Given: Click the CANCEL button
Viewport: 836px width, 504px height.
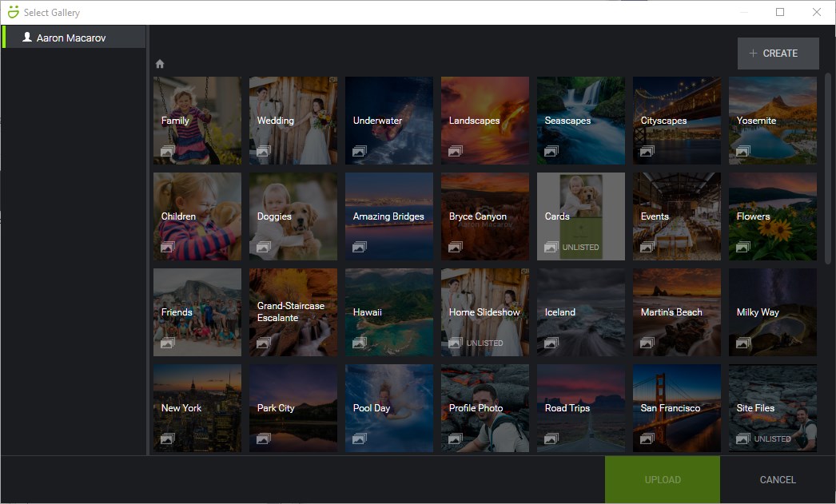Looking at the screenshot, I should coord(778,479).
